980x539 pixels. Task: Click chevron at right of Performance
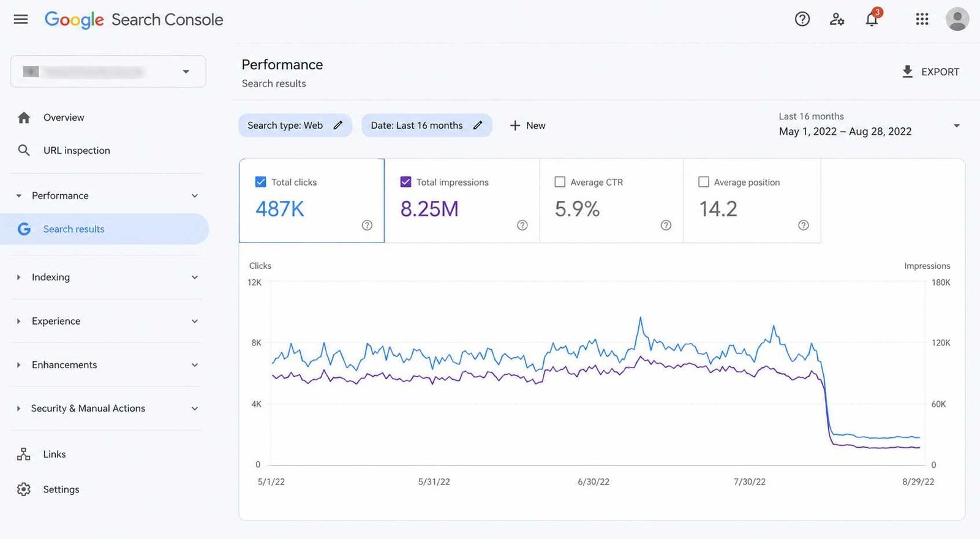[195, 196]
